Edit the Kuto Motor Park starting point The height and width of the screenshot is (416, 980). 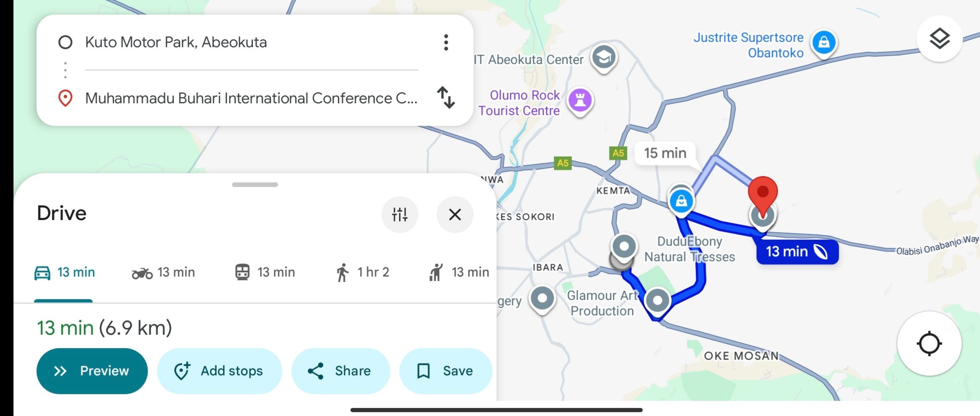[176, 42]
